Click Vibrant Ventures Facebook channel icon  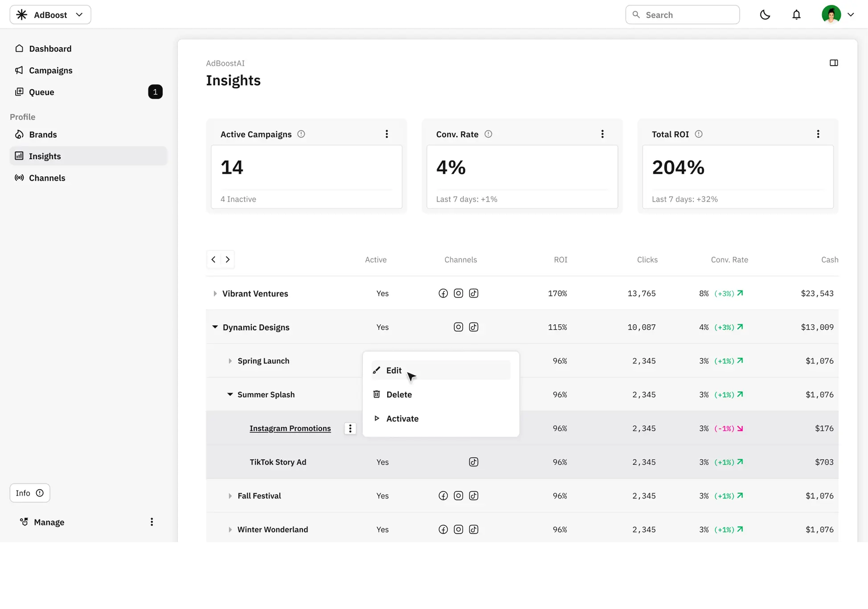coord(443,293)
